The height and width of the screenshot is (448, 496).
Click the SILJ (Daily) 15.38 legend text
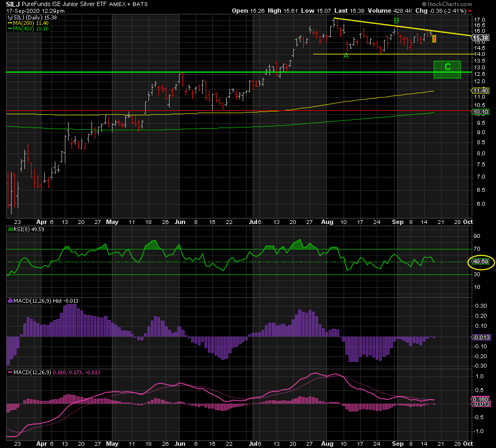click(x=35, y=18)
